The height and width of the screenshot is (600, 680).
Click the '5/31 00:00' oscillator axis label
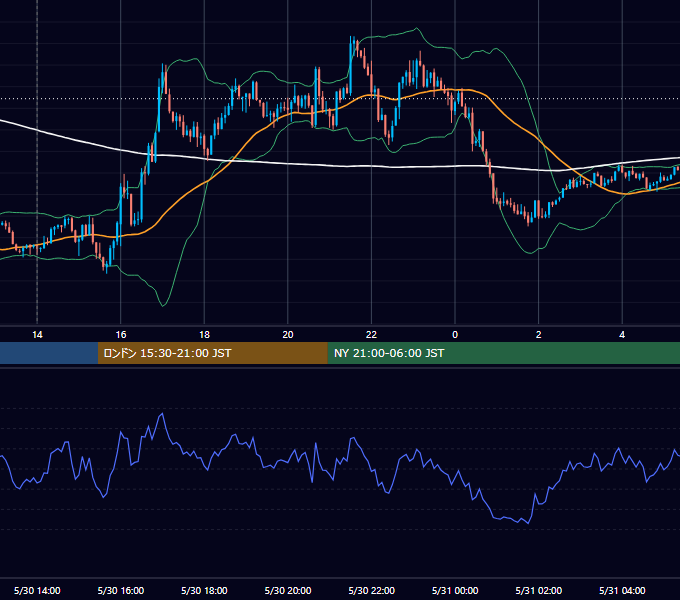455,590
